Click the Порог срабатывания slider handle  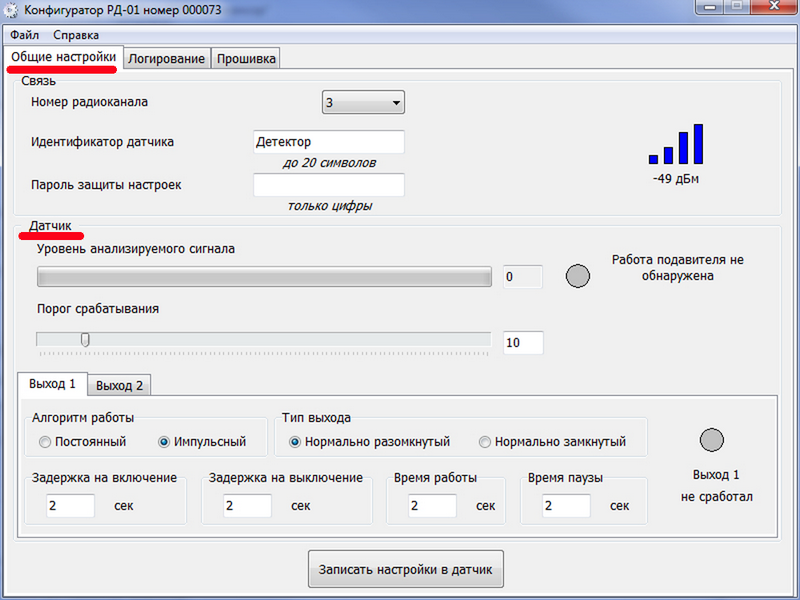(x=86, y=339)
